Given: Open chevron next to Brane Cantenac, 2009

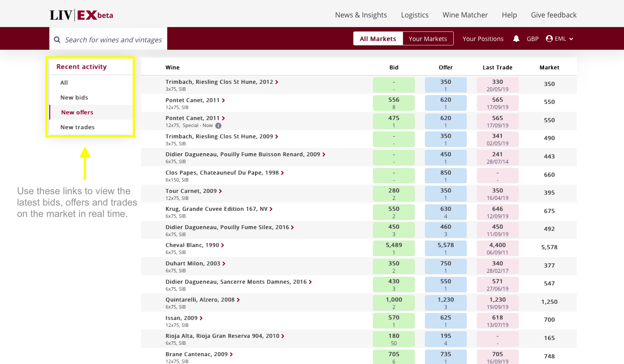Looking at the screenshot, I should (x=231, y=354).
